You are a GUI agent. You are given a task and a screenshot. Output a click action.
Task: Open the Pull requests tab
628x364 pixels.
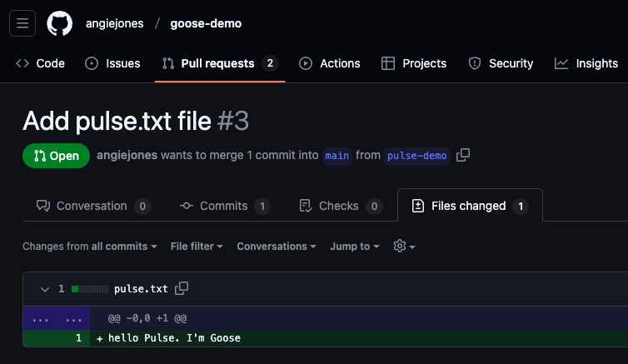(x=220, y=63)
